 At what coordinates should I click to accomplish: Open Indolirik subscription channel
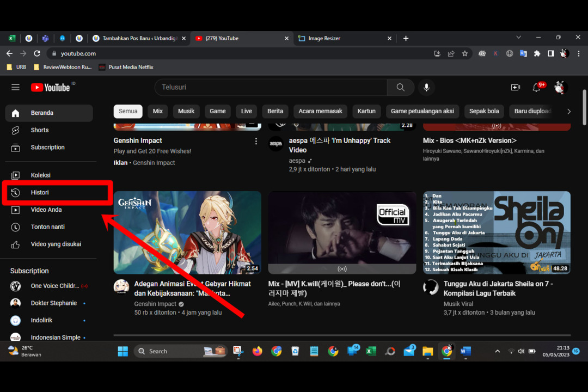click(x=49, y=320)
